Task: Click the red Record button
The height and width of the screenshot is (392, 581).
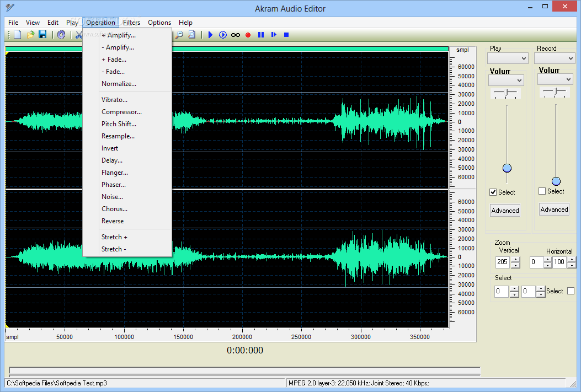Action: coord(248,35)
